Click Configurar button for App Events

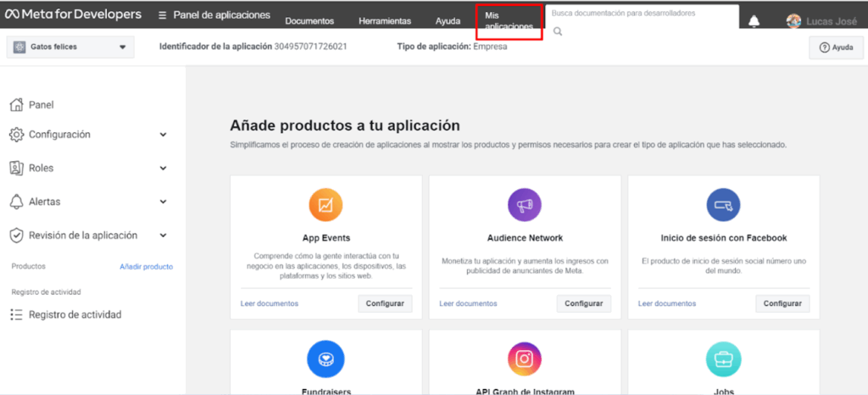[x=385, y=303]
